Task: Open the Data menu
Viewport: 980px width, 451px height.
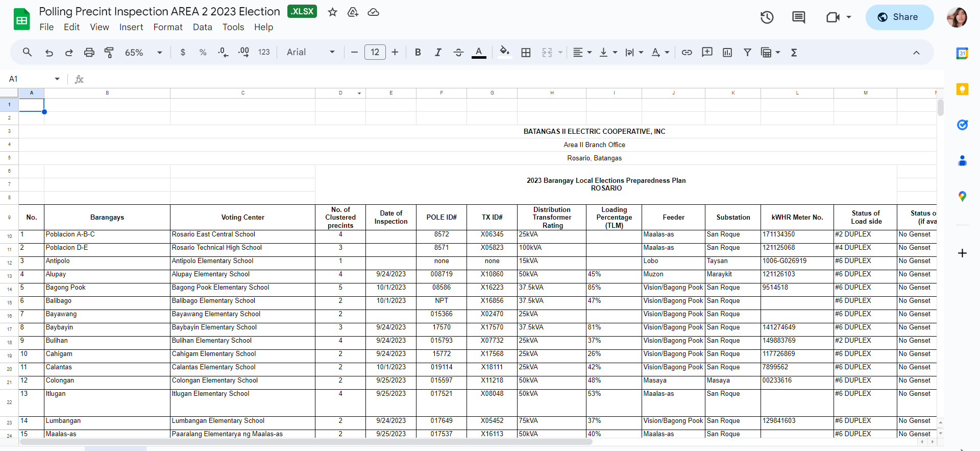Action: coord(203,27)
